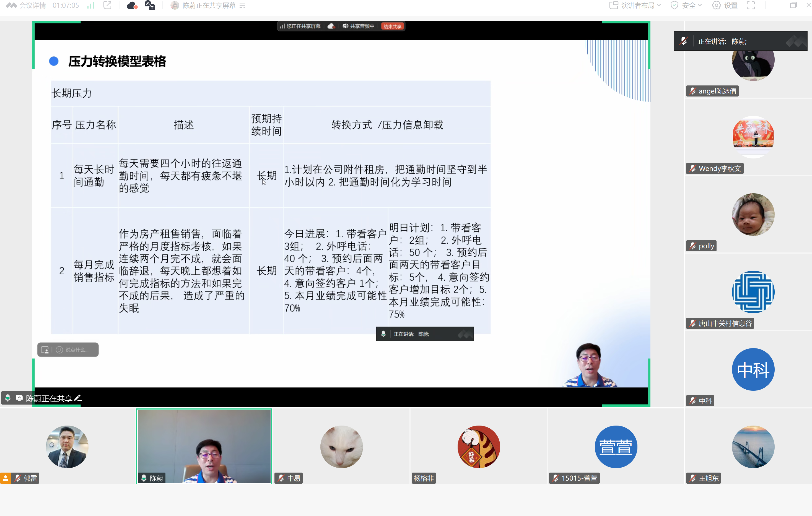Click mic icon before 陈蔚正在共享 label

[x=7, y=398]
